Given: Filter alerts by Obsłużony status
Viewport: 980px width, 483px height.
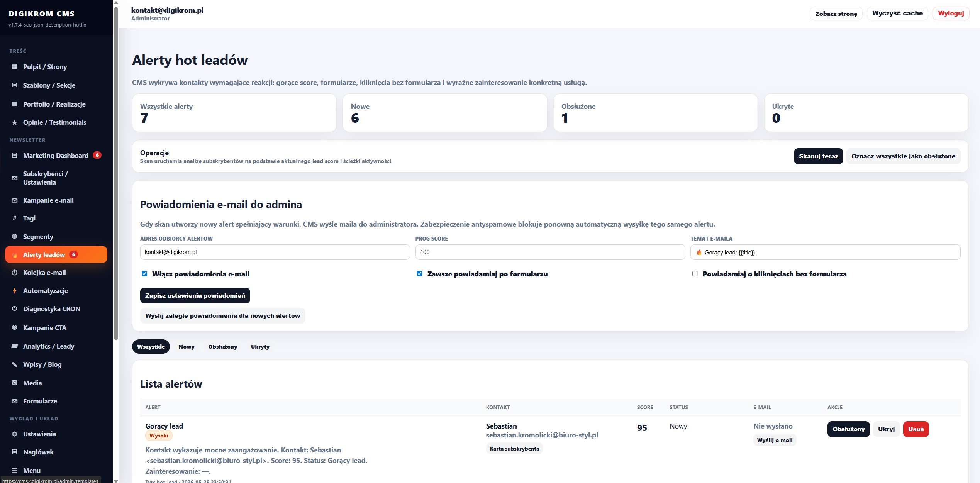Looking at the screenshot, I should point(223,347).
